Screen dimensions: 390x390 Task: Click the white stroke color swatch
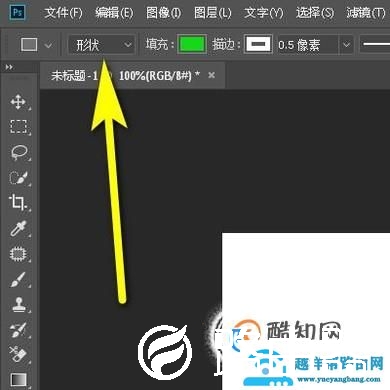(258, 44)
